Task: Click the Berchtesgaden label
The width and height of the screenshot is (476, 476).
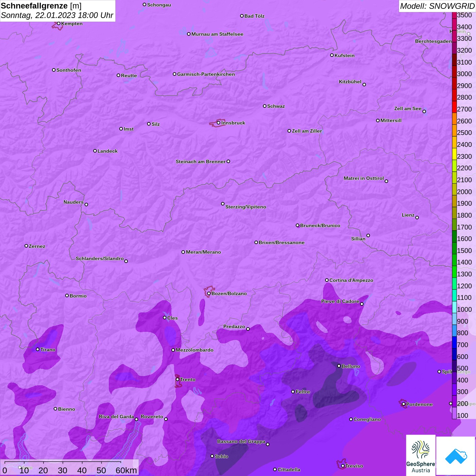Action: coord(434,41)
